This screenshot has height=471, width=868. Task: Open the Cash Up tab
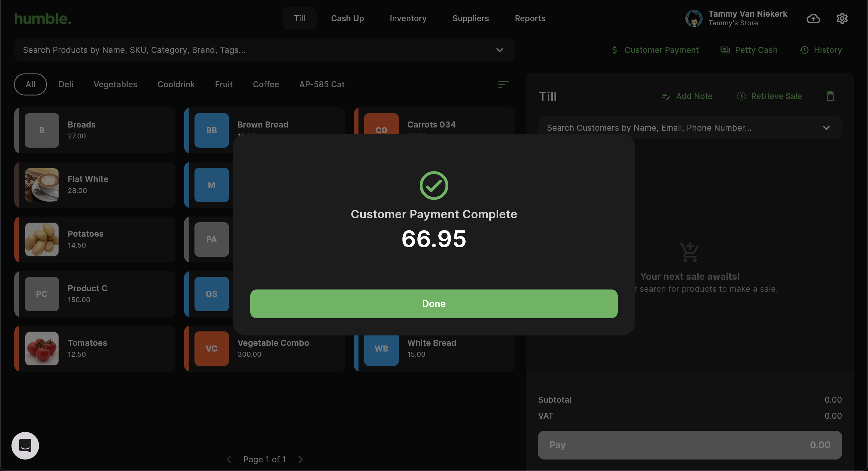pyautogui.click(x=347, y=18)
